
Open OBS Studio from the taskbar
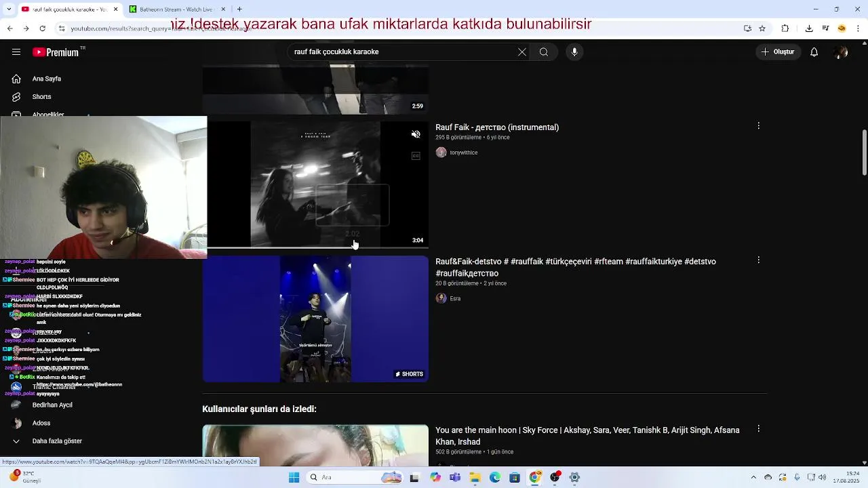(555, 477)
